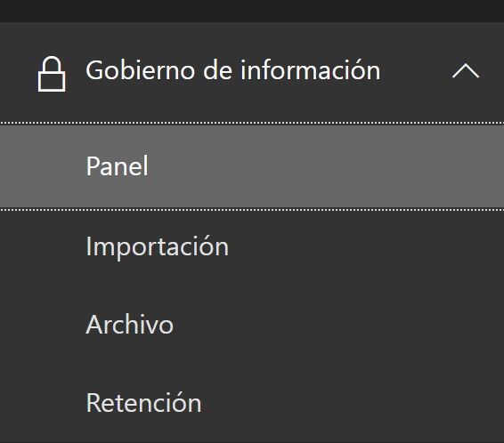
Task: Open the Panel menu item
Action: point(117,166)
